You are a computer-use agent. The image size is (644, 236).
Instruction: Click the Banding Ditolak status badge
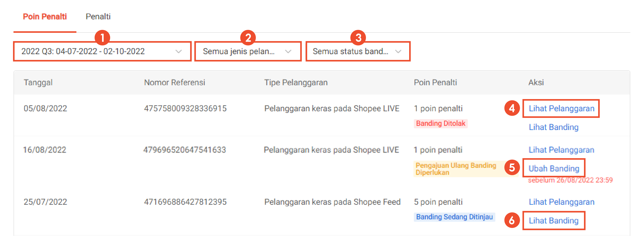(441, 123)
